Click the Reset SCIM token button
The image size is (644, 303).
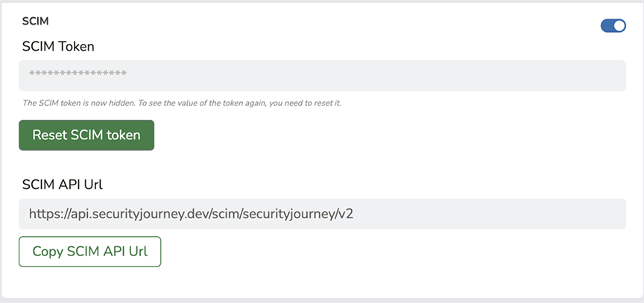(86, 135)
